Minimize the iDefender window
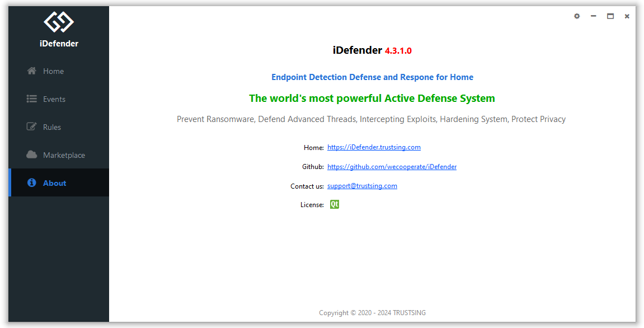Viewport: 644px width, 328px height. (x=593, y=16)
